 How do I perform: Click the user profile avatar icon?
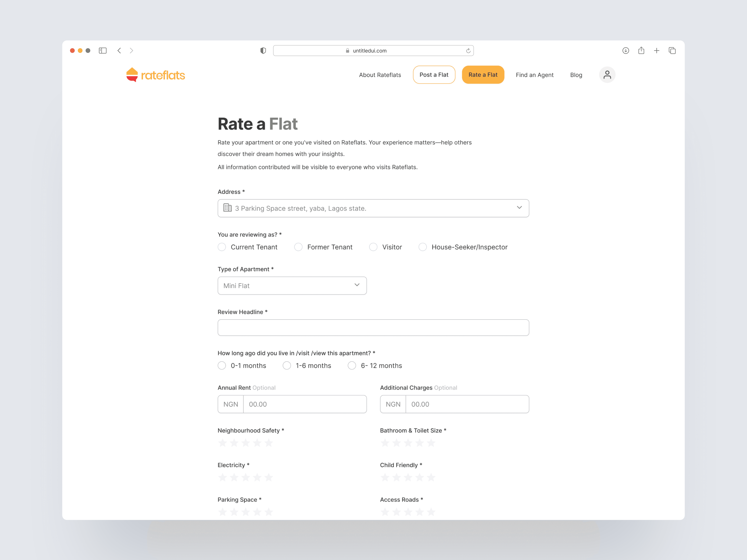[607, 75]
